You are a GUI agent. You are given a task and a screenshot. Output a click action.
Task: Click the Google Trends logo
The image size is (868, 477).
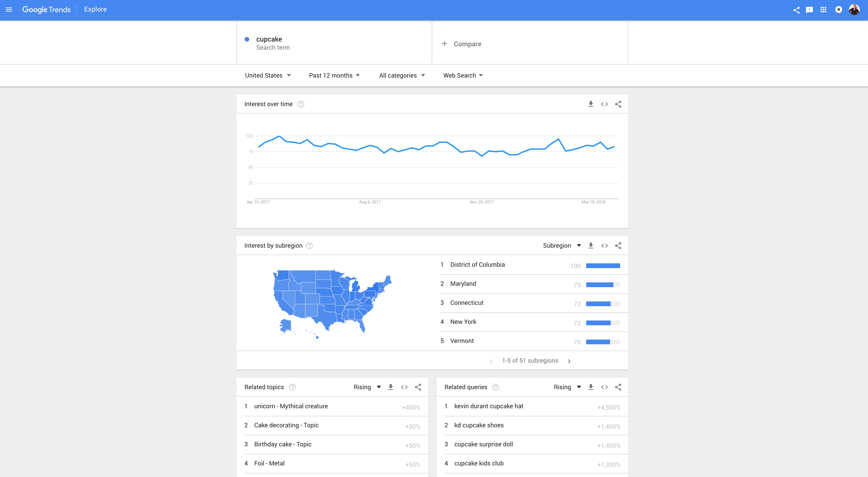click(46, 10)
